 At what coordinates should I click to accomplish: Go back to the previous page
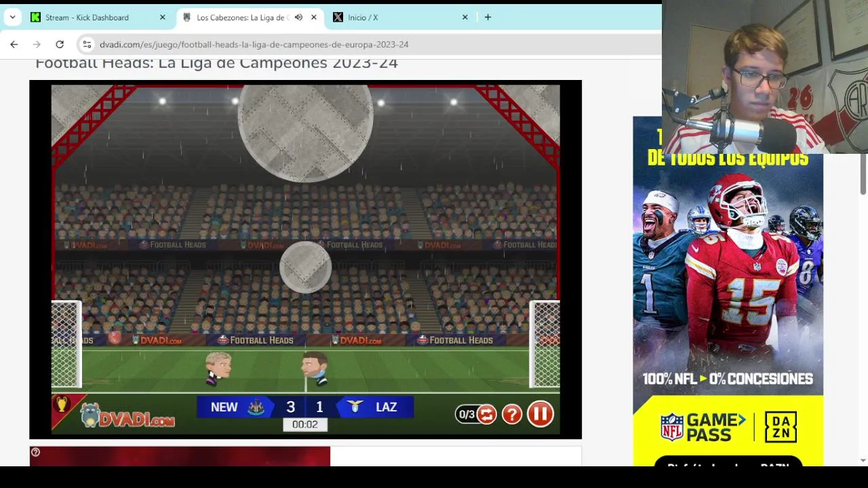(x=14, y=45)
